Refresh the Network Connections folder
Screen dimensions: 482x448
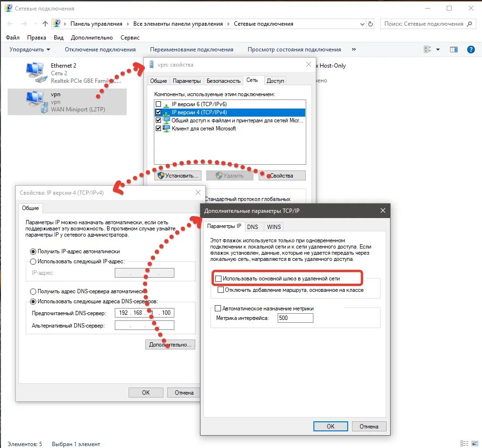(x=371, y=24)
